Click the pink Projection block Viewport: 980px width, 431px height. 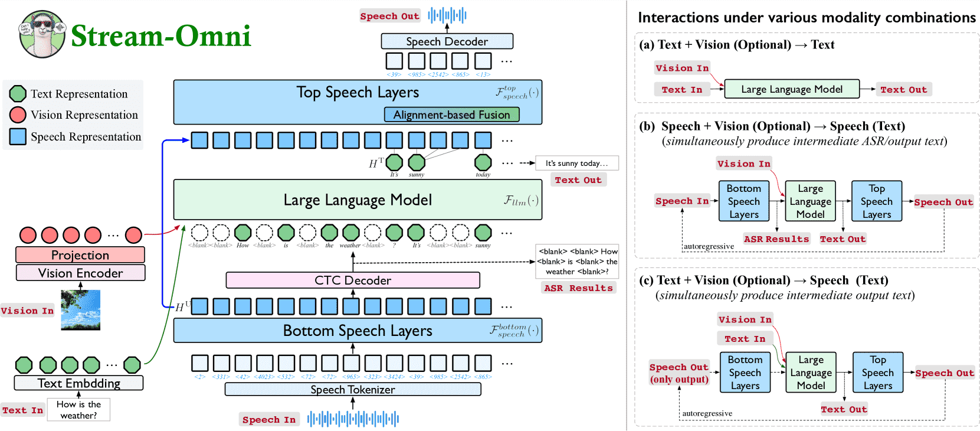80,255
